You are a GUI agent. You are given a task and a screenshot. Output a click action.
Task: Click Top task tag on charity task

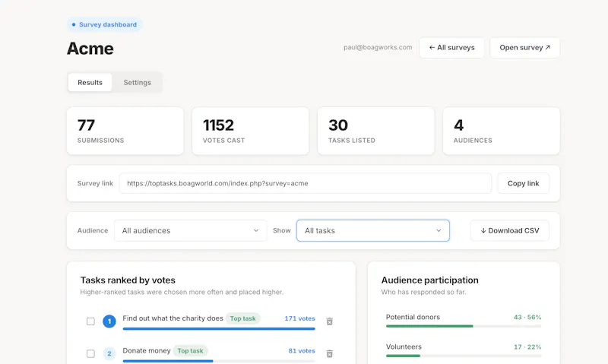[242, 318]
